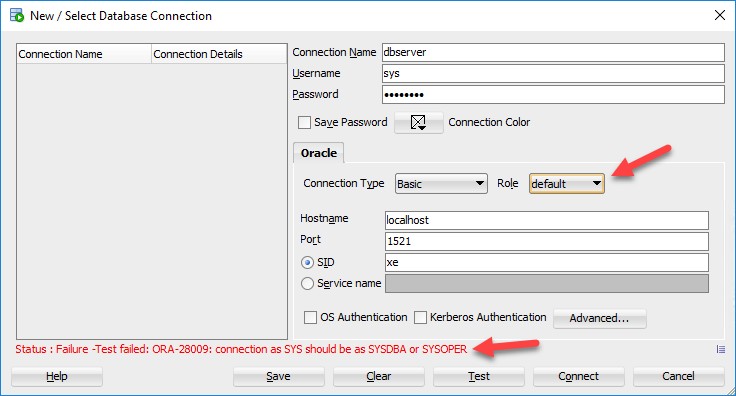Open the Connection Color picker button
This screenshot has height=396, width=736.
(x=418, y=122)
